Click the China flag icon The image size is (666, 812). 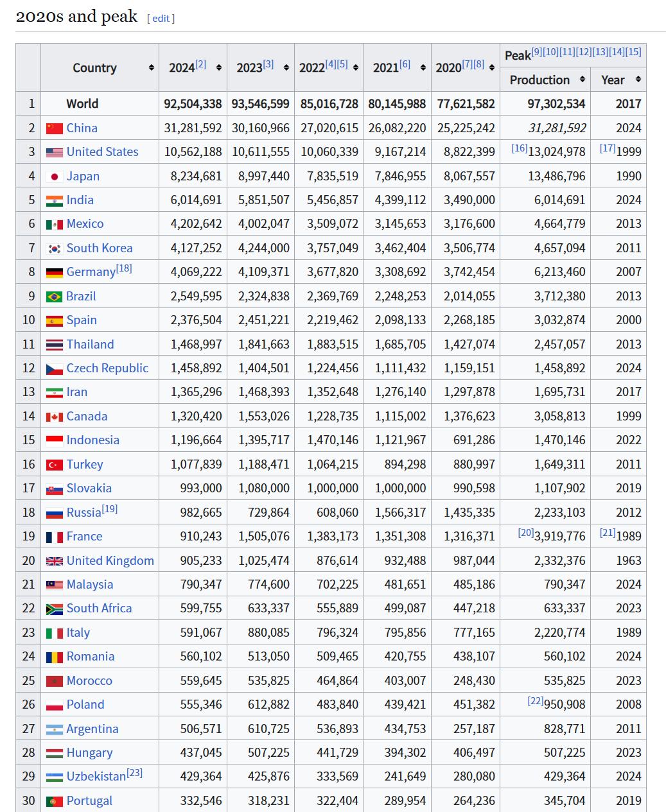coord(55,128)
